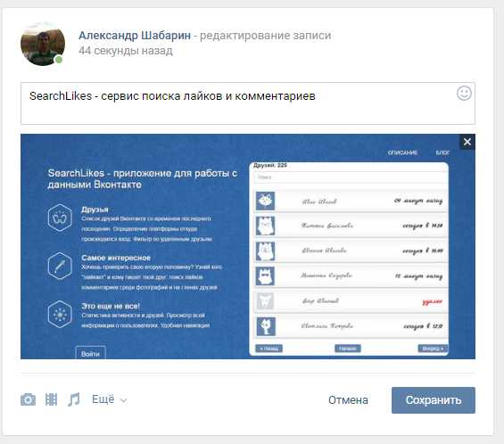Viewport: 504px width, 444px height.
Task: Attach audio using music note icon
Action: point(74,399)
